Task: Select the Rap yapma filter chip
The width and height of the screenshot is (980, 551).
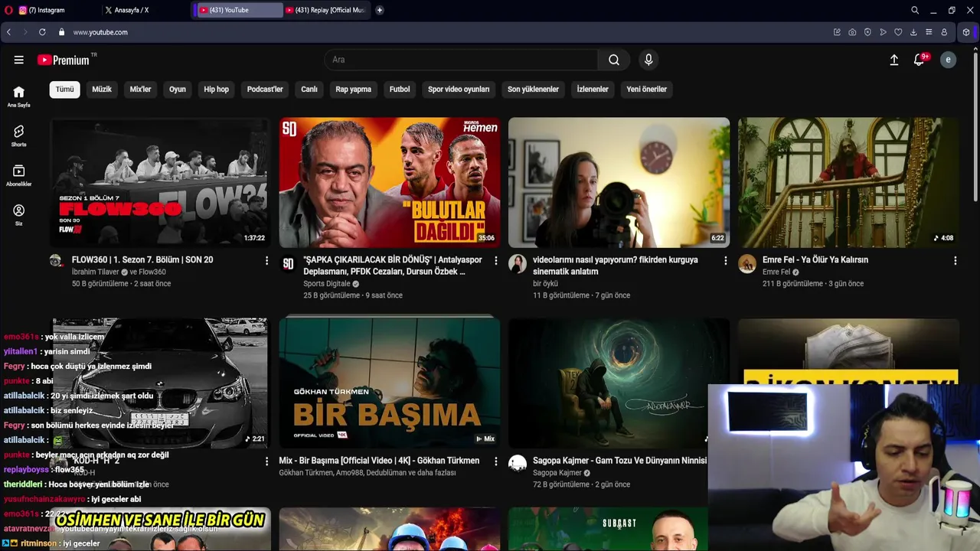Action: 353,89
